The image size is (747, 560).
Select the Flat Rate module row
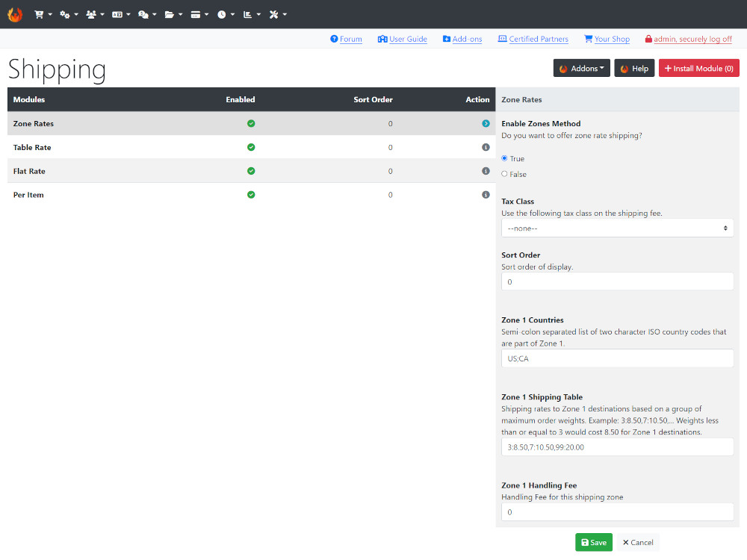251,171
